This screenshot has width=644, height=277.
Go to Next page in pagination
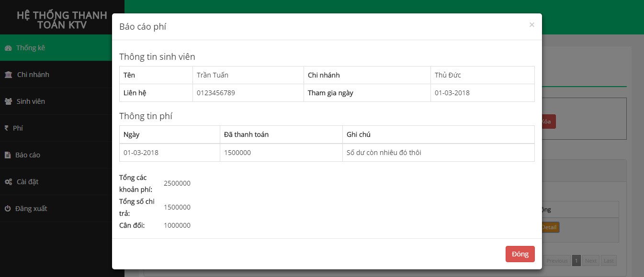click(x=591, y=261)
